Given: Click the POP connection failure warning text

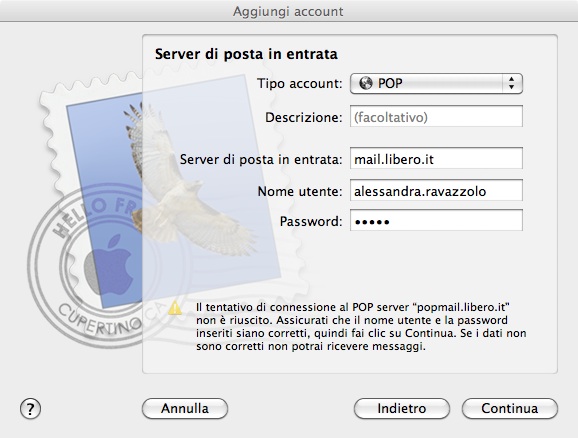Looking at the screenshot, I should tap(361, 327).
